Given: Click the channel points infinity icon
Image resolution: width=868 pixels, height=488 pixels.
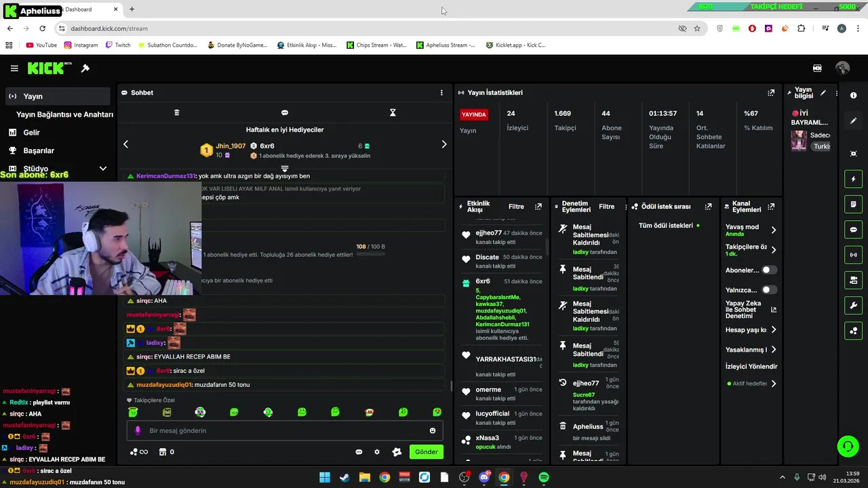Looking at the screenshot, I should [x=138, y=452].
